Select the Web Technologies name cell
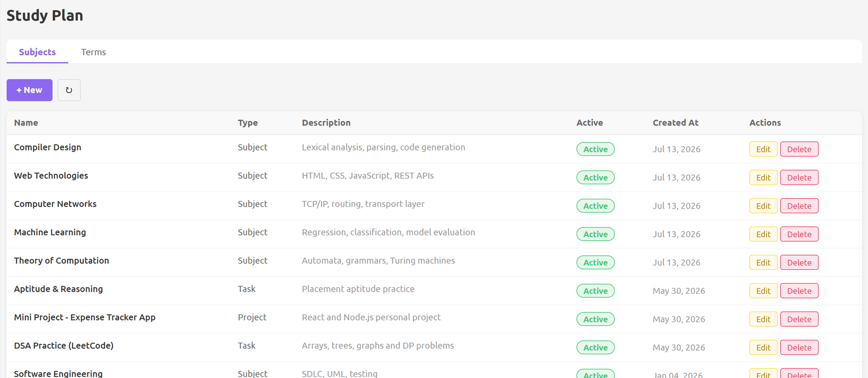 pyautogui.click(x=51, y=175)
